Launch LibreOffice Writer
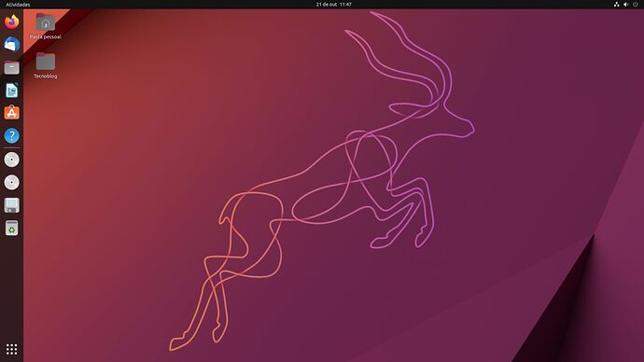 coord(11,90)
